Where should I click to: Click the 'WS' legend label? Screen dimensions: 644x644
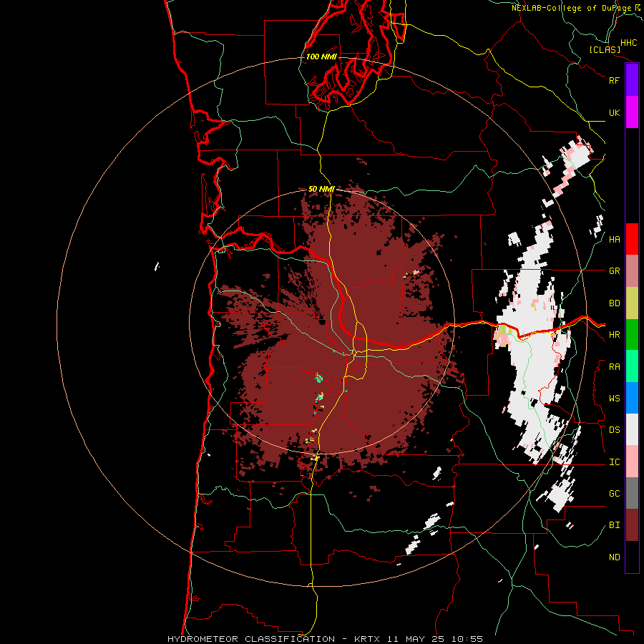coord(614,399)
